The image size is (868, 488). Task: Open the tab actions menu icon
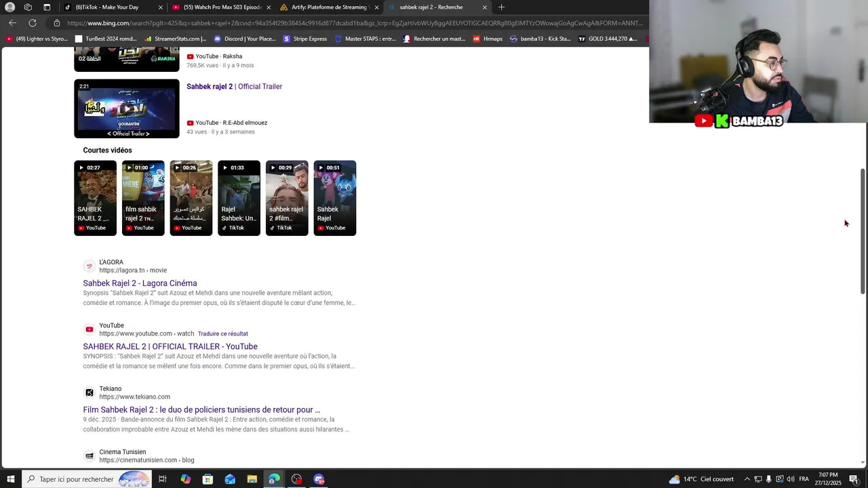pyautogui.click(x=47, y=7)
